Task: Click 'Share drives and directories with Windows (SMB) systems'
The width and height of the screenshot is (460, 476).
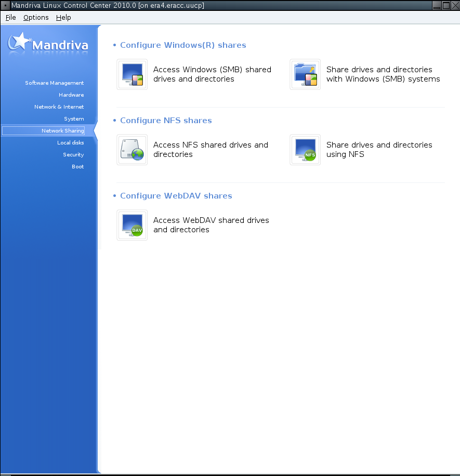Action: point(383,74)
